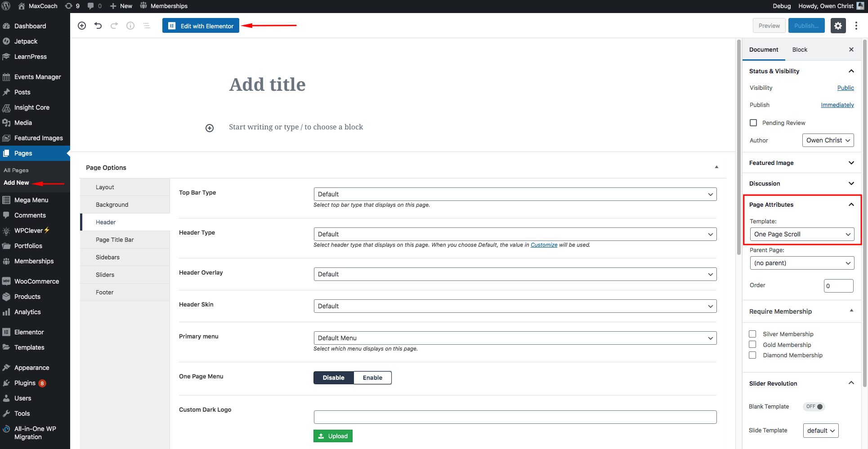Click the Publish button
This screenshot has height=449, width=868.
806,26
